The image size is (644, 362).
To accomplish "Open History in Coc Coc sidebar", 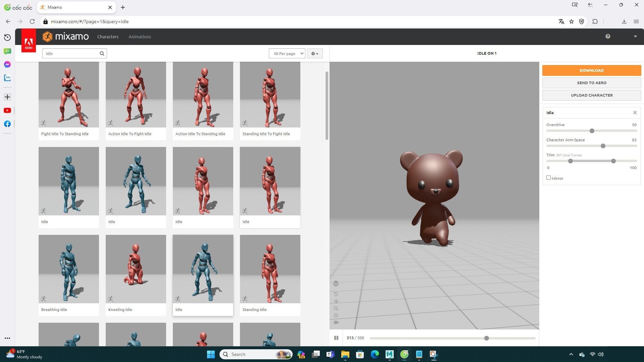I will pos(7,37).
